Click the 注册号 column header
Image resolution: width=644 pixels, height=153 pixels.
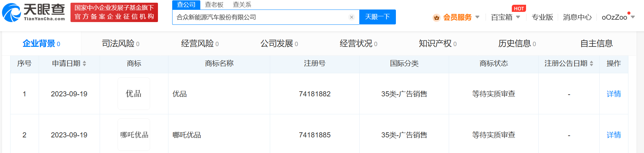315,63
